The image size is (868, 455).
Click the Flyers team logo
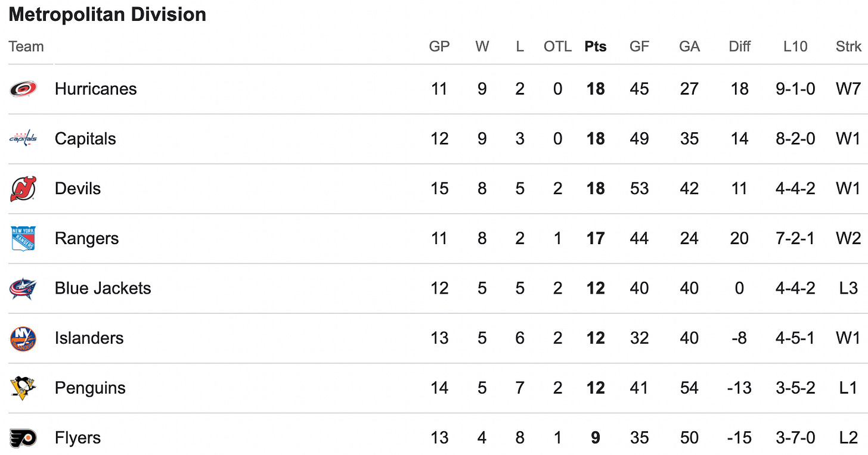tap(23, 438)
